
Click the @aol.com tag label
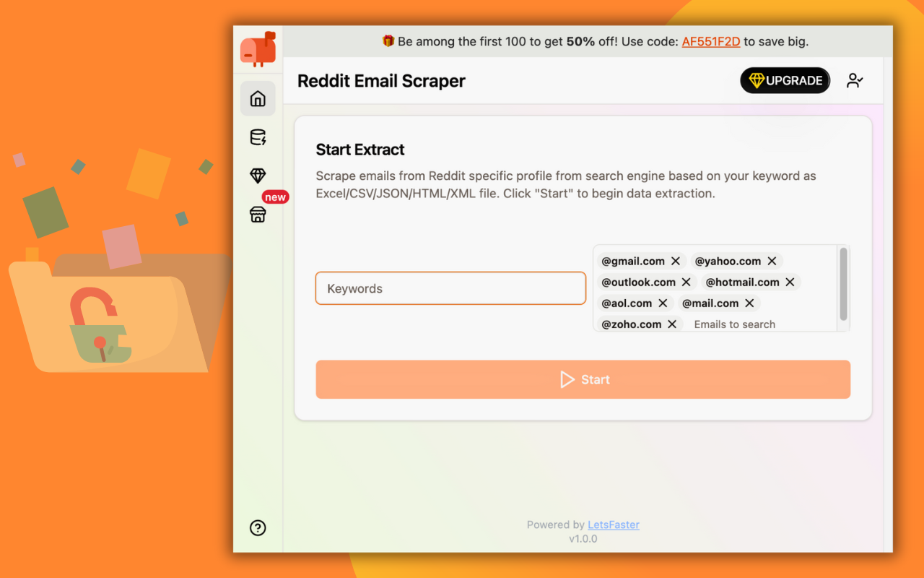[x=627, y=303]
